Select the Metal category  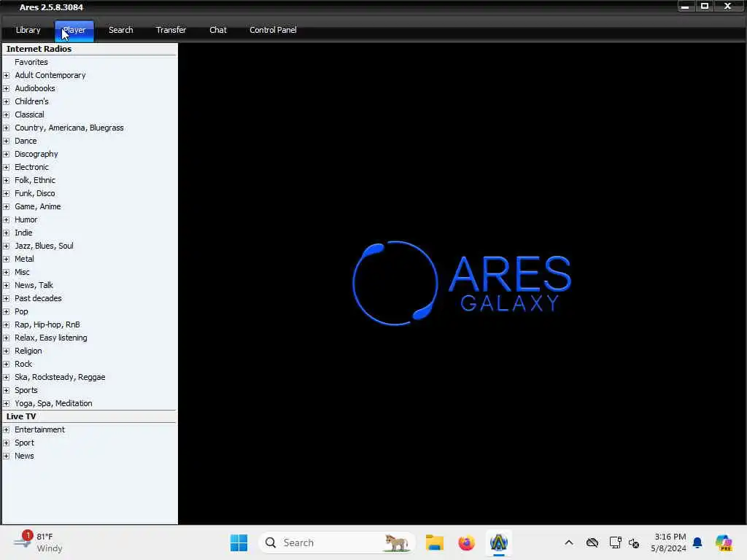tap(24, 259)
